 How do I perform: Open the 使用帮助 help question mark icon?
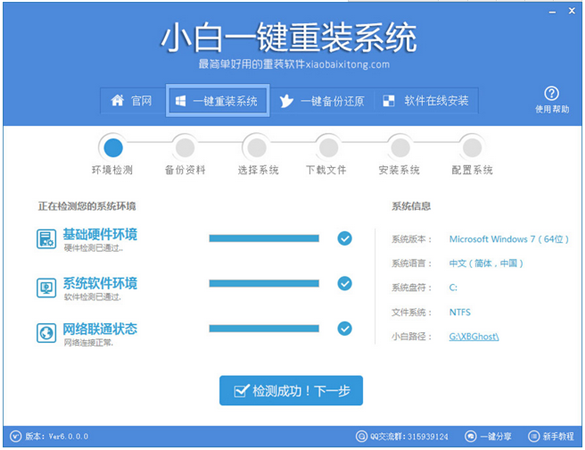click(x=551, y=93)
